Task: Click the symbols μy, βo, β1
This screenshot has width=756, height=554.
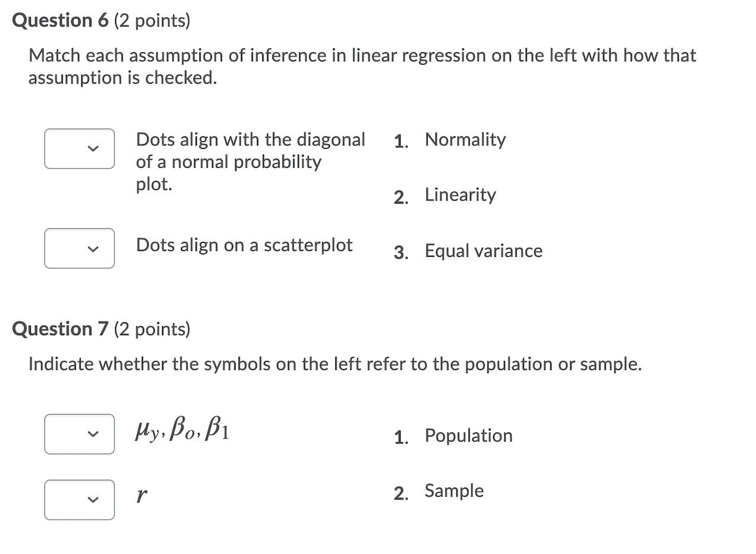Action: 182,432
